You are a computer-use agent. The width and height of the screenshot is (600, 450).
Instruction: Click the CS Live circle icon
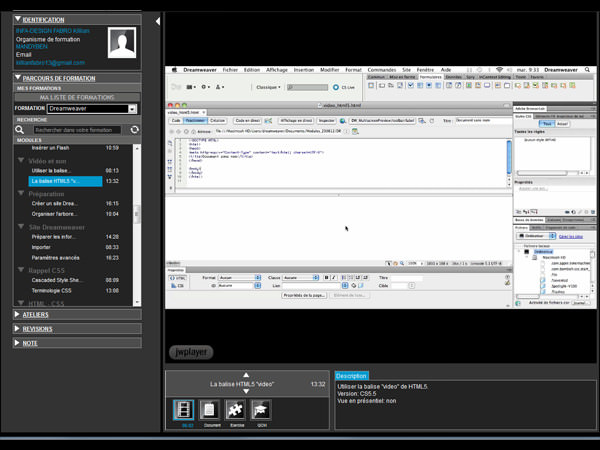click(336, 87)
